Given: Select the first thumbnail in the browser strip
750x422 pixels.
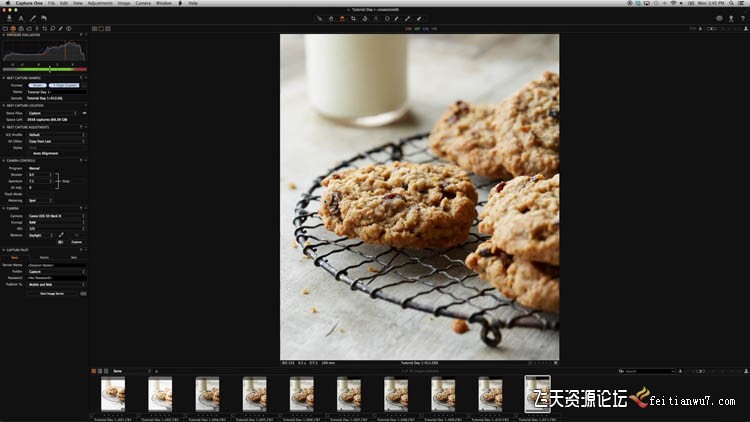Looking at the screenshot, I should 113,394.
